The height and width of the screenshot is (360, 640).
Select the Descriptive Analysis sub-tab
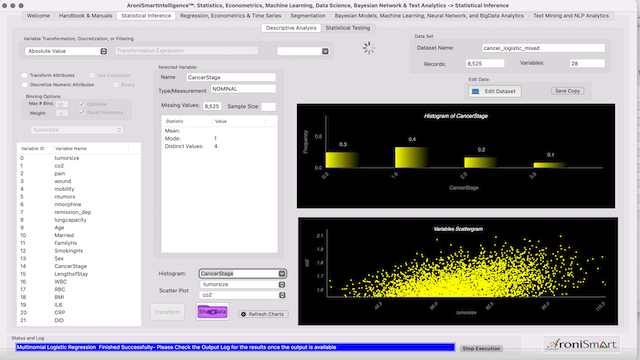(291, 28)
